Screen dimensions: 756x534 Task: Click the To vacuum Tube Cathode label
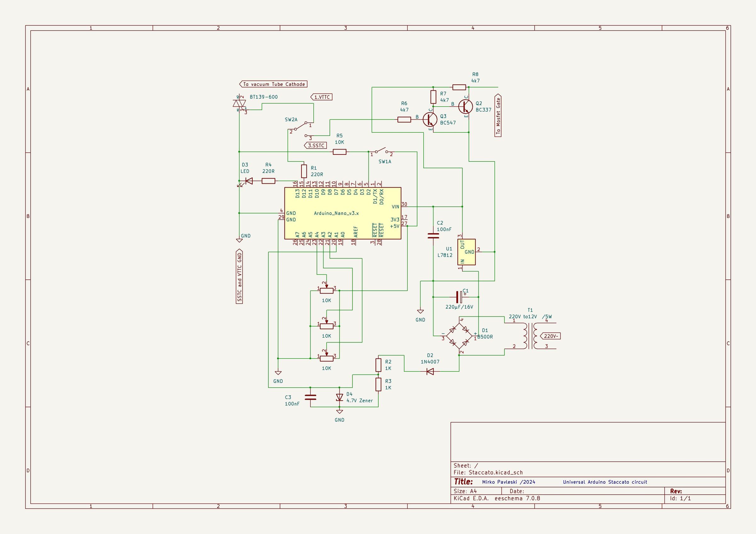pos(273,84)
